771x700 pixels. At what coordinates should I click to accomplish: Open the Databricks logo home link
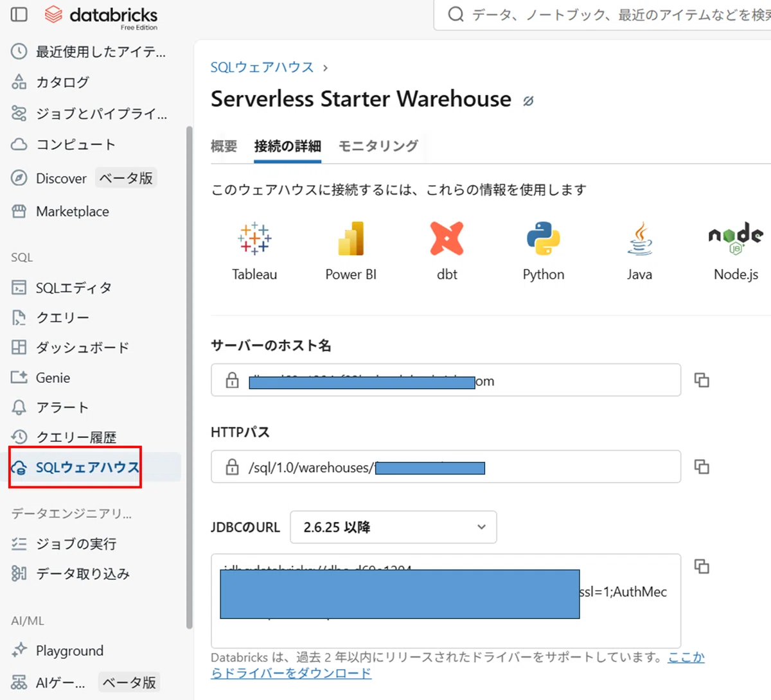[x=102, y=16]
